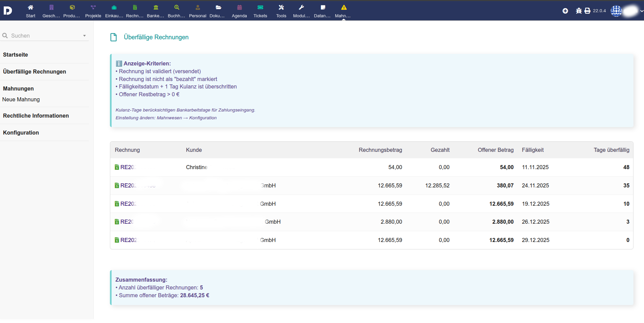Click Neue Mahnung link

21,99
